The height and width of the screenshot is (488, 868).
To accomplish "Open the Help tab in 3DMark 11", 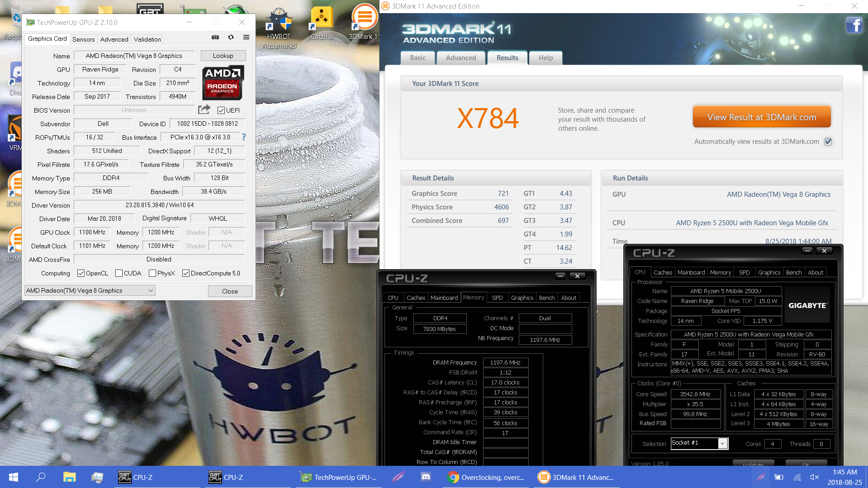I will coord(545,58).
